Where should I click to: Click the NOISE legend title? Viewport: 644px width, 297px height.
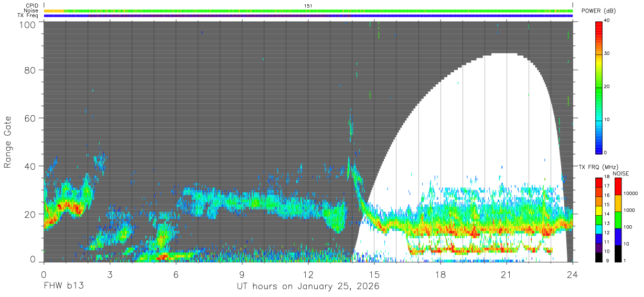tap(621, 173)
